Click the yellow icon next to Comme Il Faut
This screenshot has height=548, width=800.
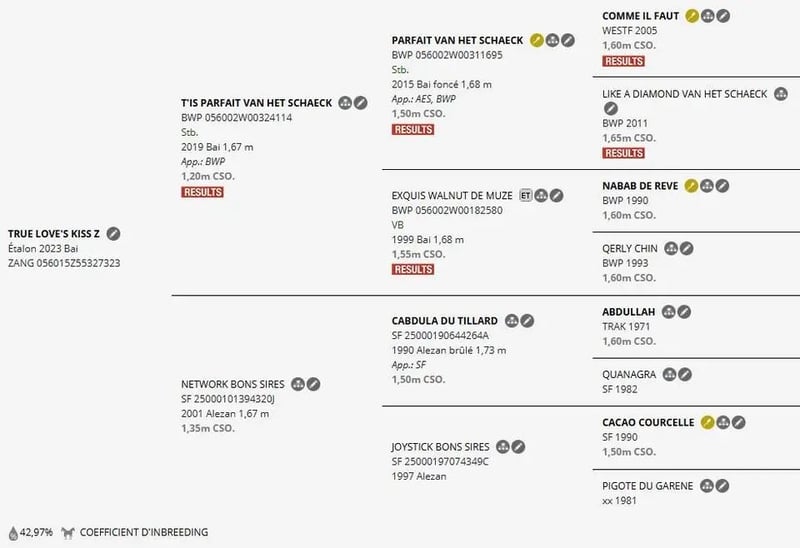(x=692, y=17)
